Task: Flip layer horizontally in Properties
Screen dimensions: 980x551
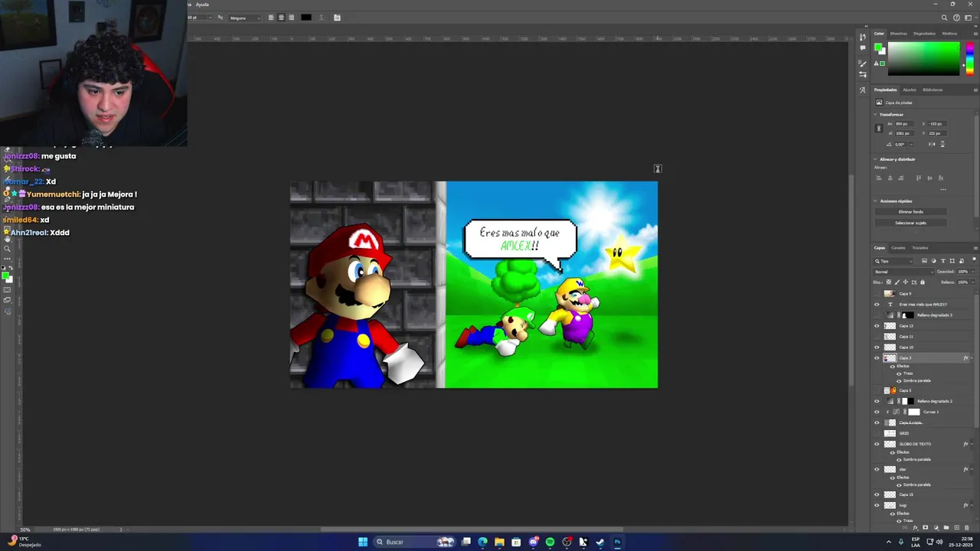Action: 932,144
